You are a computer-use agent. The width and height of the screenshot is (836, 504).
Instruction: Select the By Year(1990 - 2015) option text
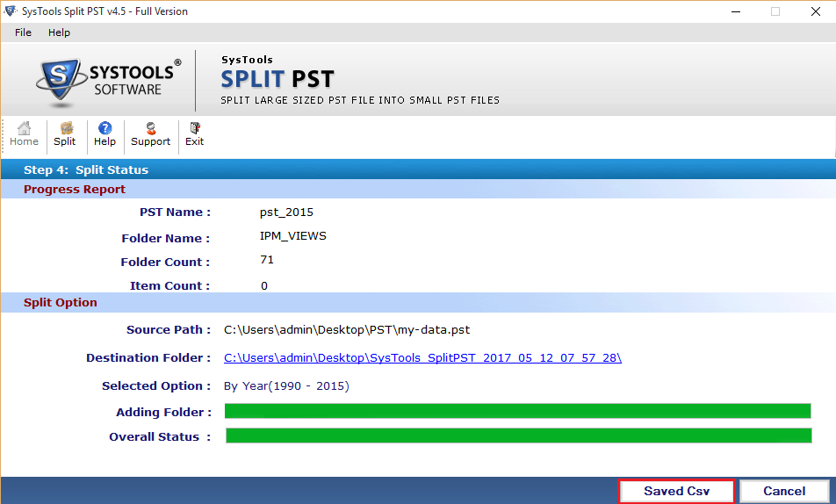[286, 385]
